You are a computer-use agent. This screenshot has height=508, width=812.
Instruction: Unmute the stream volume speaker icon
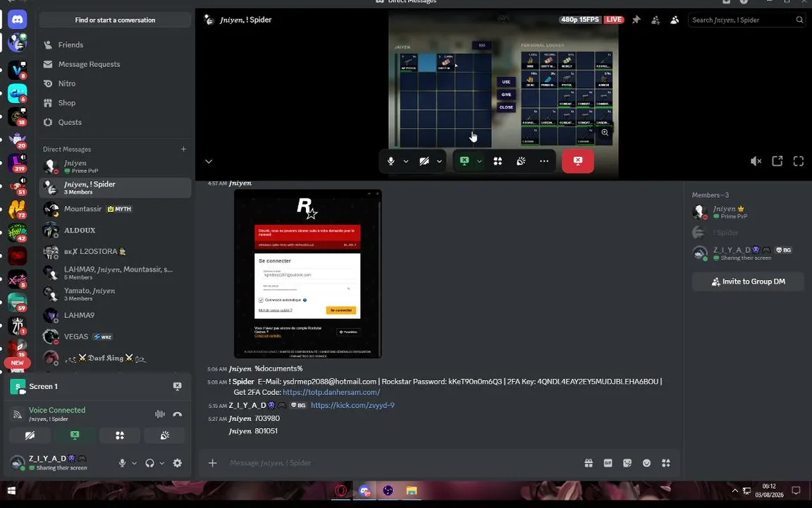(756, 161)
